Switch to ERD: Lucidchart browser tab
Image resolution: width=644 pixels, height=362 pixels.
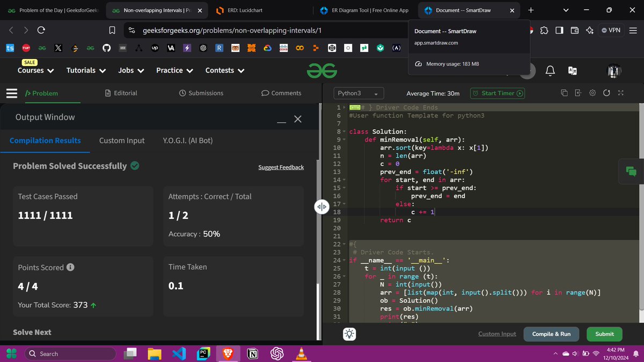coord(263,10)
